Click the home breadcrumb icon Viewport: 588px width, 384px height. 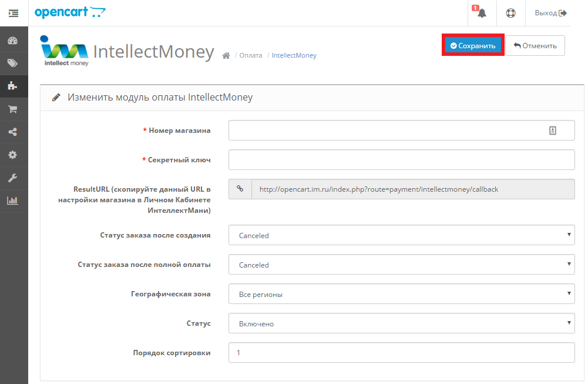(226, 56)
